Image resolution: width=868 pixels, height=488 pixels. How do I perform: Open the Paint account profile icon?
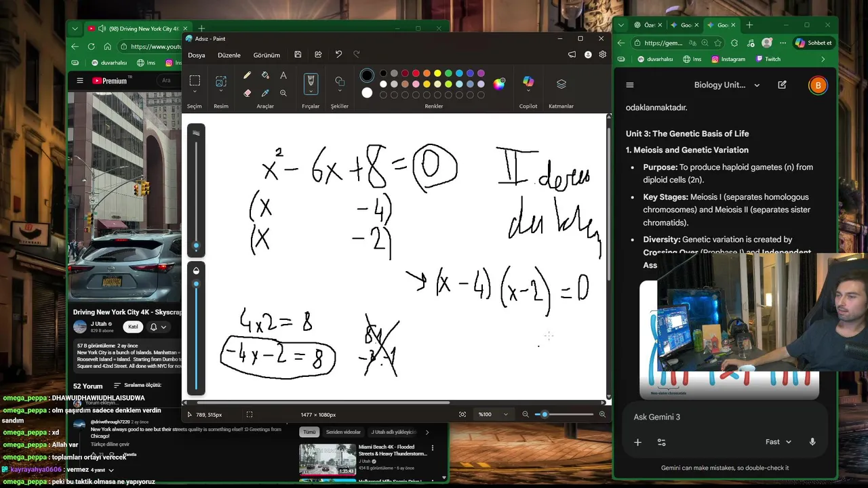[587, 55]
